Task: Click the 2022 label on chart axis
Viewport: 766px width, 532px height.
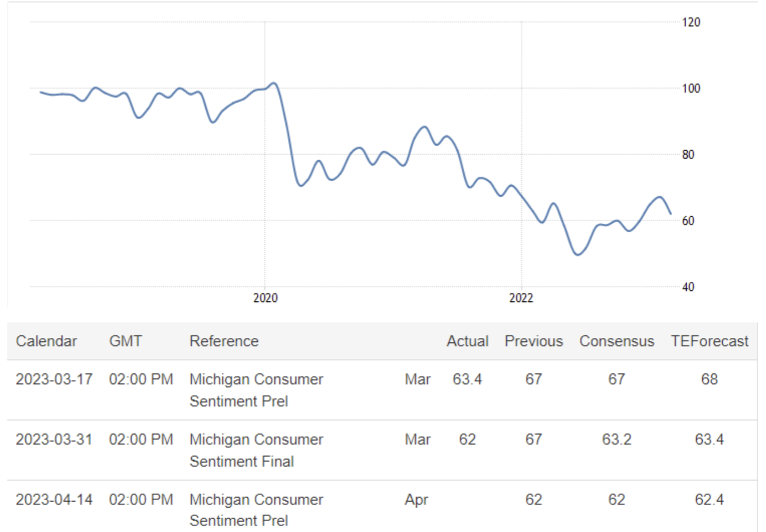Action: [521, 298]
